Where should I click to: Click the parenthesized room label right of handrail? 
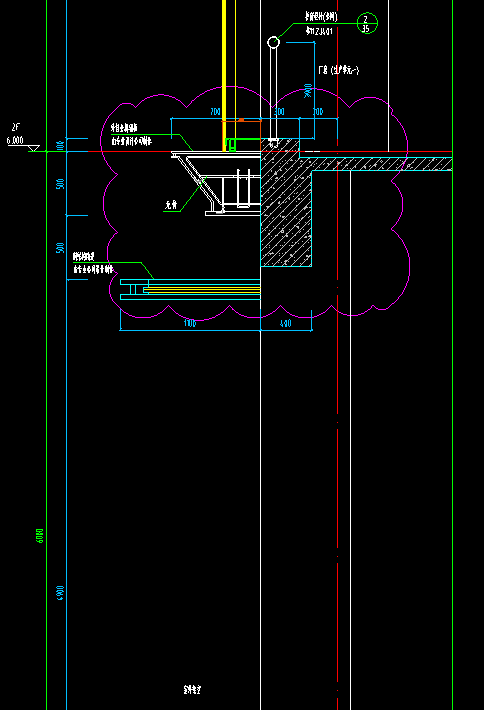point(339,70)
